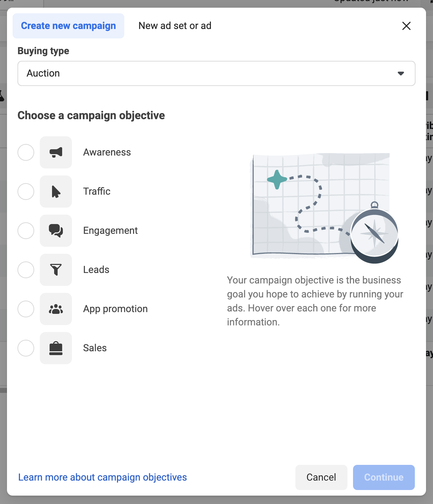Close the campaign dialog with X icon
This screenshot has width=433, height=504.
click(x=406, y=26)
